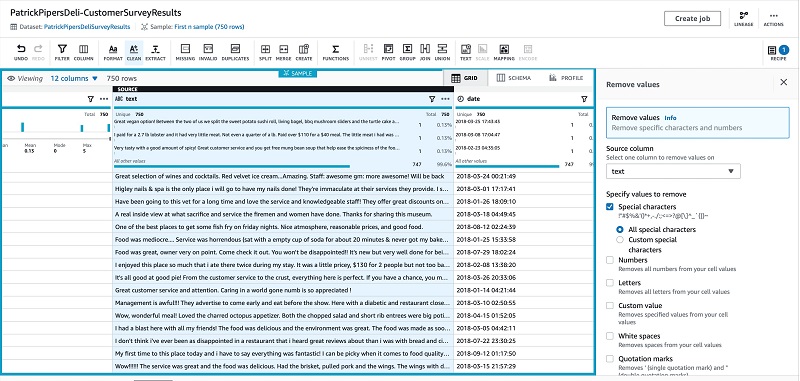This screenshot has width=800, height=381.
Task: Click the Undo icon
Action: pos(21,52)
